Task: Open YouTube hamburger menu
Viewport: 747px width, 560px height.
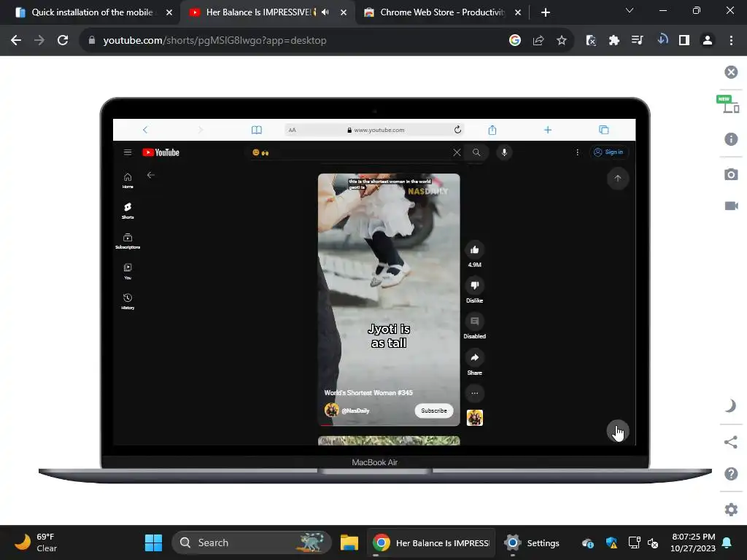Action: click(x=127, y=152)
